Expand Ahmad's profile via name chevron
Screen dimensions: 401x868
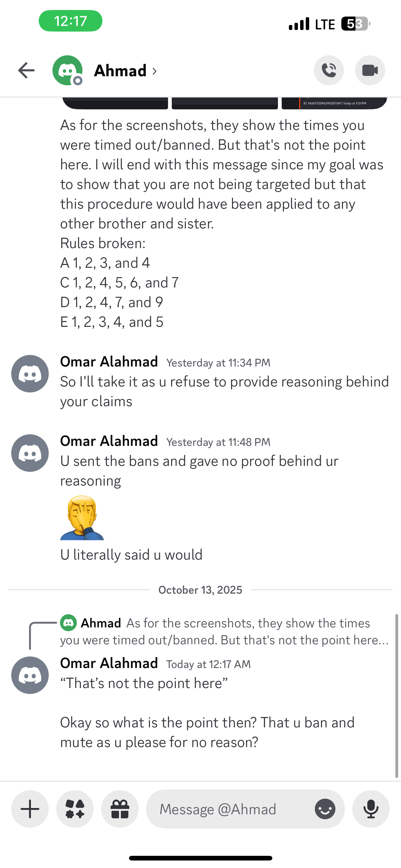point(155,71)
